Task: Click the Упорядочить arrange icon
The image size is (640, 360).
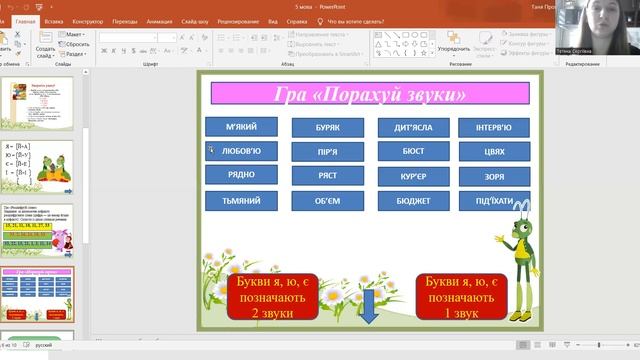Action: click(x=453, y=38)
